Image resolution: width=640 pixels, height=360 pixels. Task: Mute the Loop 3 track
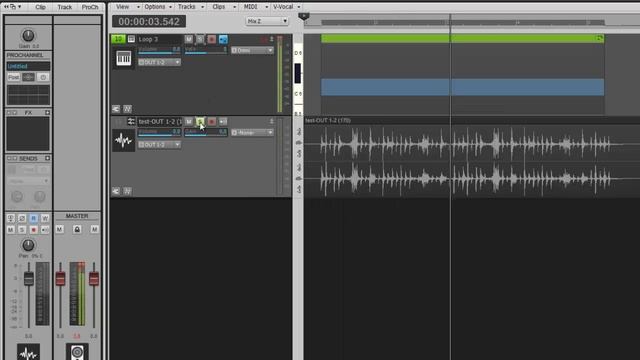tap(189, 39)
